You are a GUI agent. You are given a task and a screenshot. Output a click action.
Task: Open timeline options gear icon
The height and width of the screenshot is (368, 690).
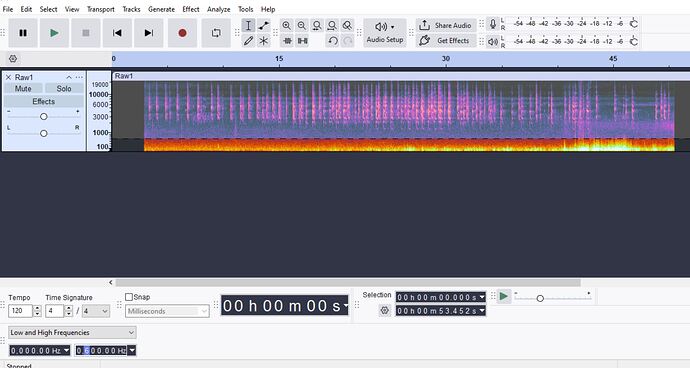coord(13,59)
